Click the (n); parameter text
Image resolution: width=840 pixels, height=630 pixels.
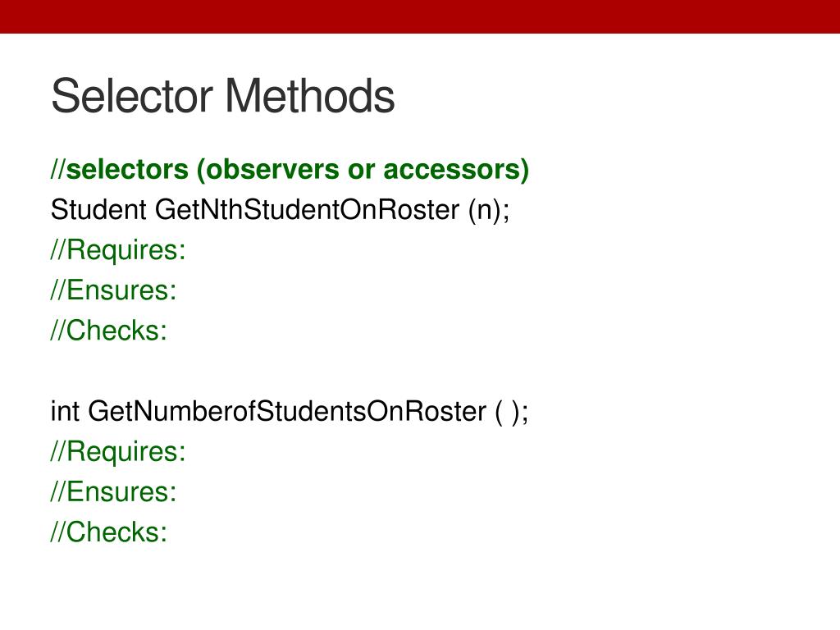click(x=489, y=210)
